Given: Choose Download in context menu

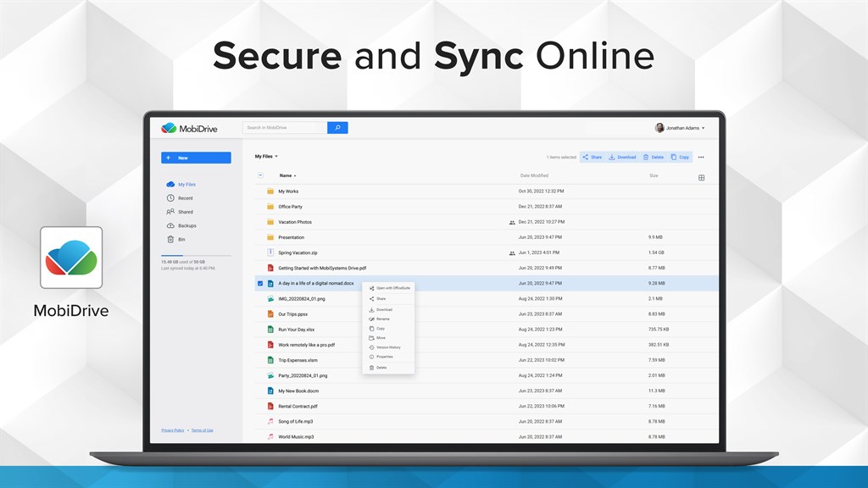Looking at the screenshot, I should pos(388,309).
